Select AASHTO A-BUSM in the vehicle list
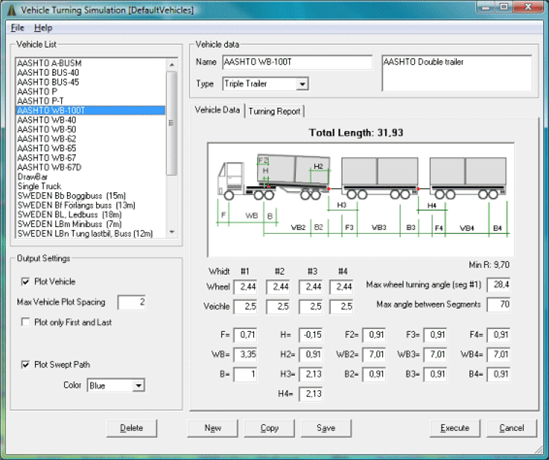This screenshot has width=549, height=460. click(91, 63)
